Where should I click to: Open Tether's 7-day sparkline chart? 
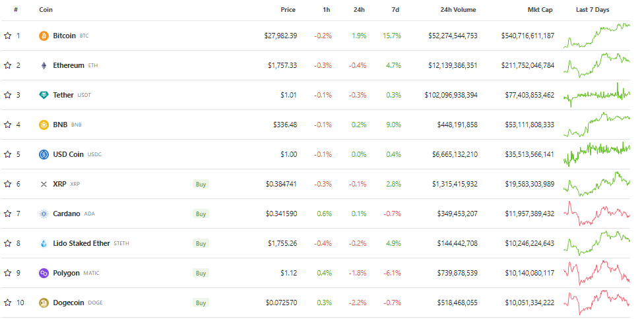(x=596, y=95)
